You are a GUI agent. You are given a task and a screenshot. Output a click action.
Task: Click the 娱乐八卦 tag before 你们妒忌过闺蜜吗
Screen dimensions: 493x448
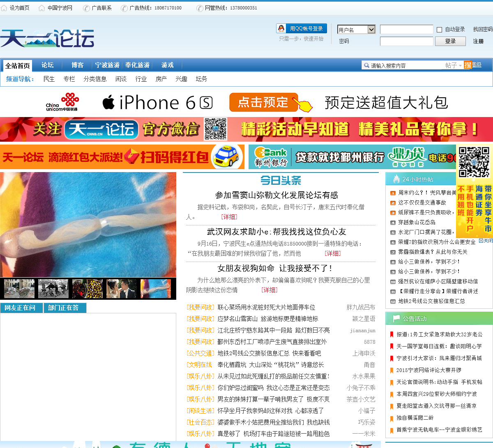[x=200, y=388]
